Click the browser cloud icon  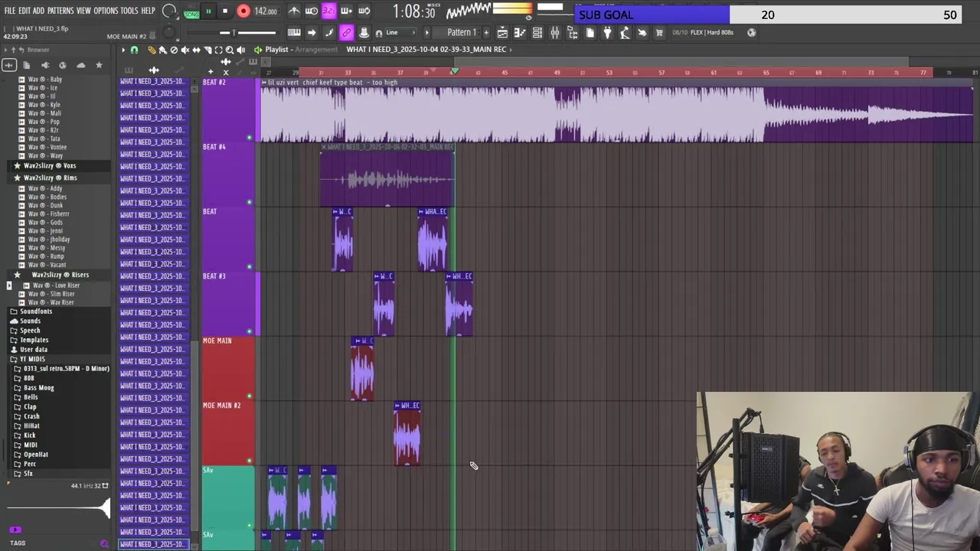coord(80,65)
